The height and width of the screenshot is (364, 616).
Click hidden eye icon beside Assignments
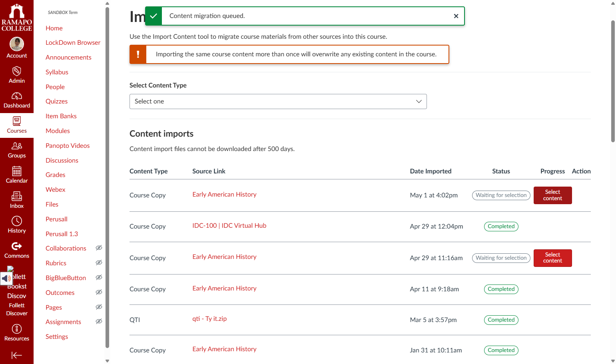click(99, 322)
